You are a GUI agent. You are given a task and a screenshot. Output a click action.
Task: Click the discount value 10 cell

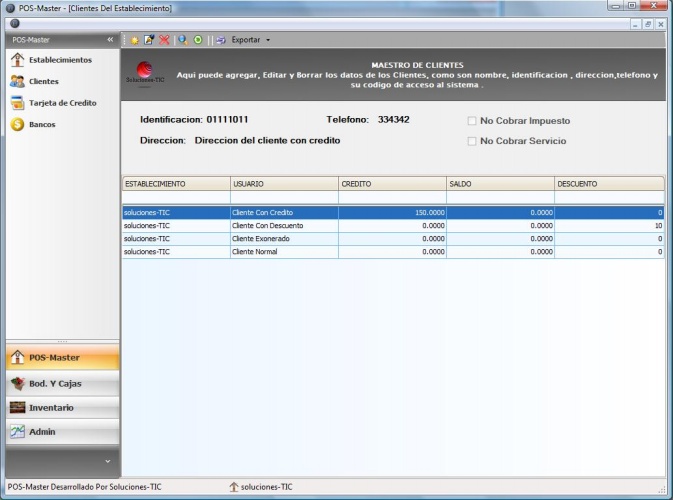609,226
